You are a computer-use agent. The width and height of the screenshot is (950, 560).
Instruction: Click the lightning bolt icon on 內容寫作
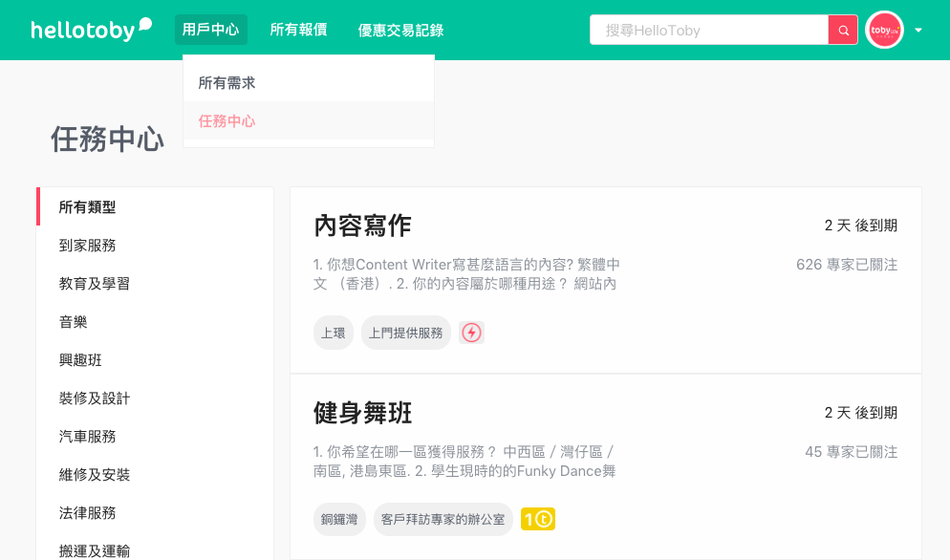471,333
